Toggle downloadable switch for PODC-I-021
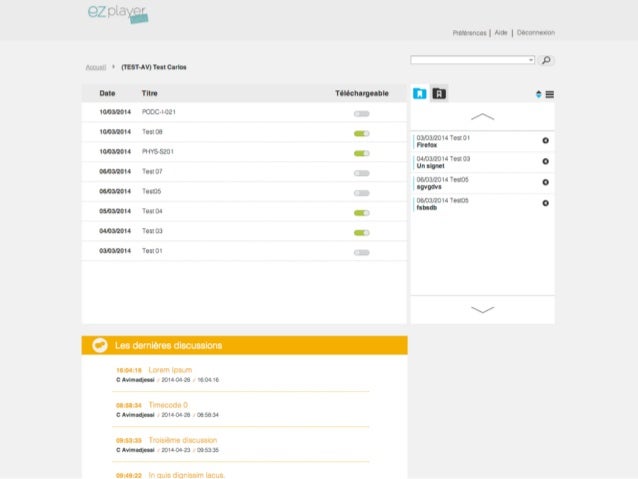 tap(361, 114)
